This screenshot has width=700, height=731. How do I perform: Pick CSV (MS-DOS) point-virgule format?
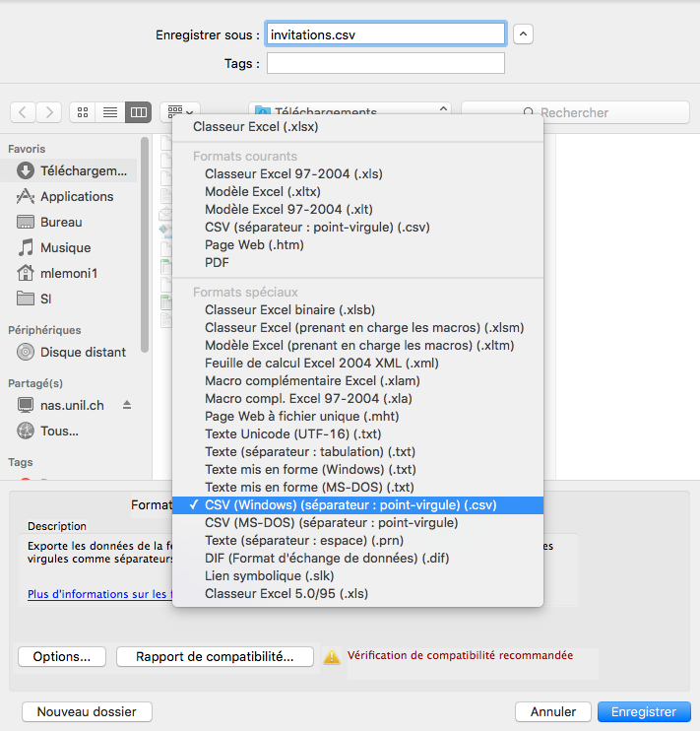[x=331, y=522]
